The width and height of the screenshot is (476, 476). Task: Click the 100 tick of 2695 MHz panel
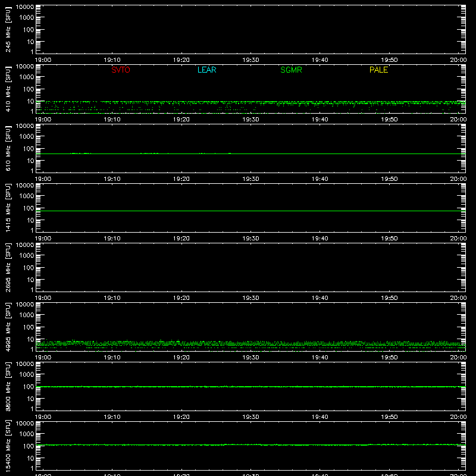(29, 267)
